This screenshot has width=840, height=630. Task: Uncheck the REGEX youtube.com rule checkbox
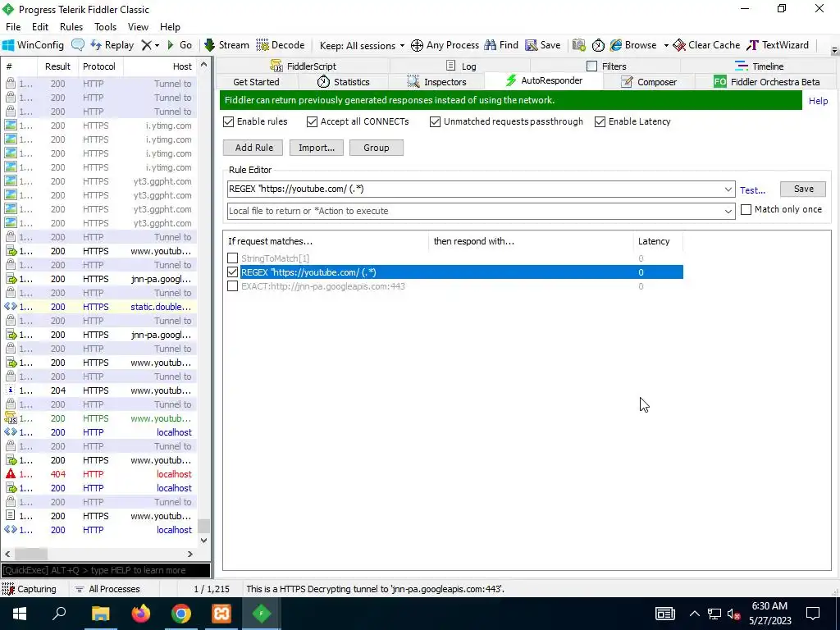pos(232,272)
